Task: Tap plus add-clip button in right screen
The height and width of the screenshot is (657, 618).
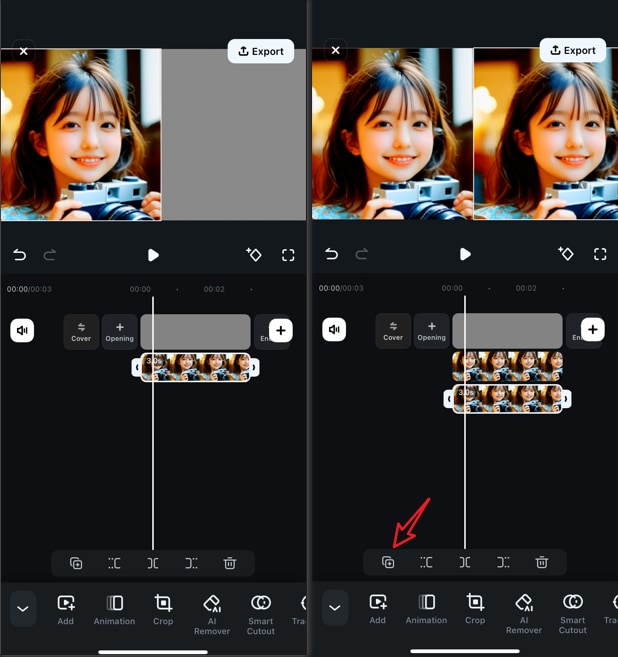Action: [592, 330]
